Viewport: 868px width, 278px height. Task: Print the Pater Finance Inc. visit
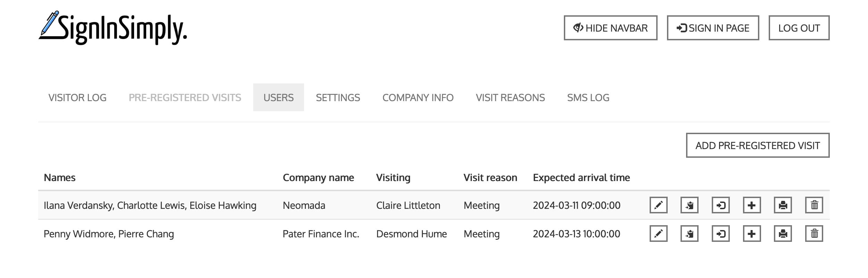783,234
